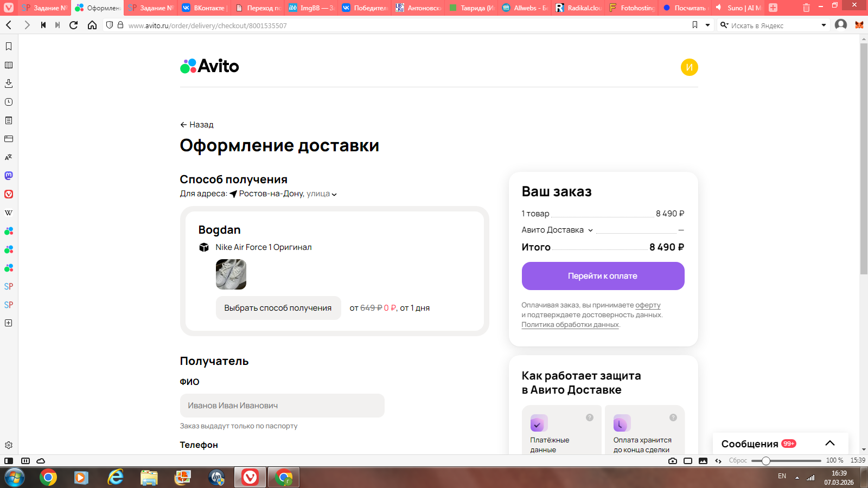868x488 pixels.
Task: Click the fast forward navigation button
Action: tap(58, 25)
